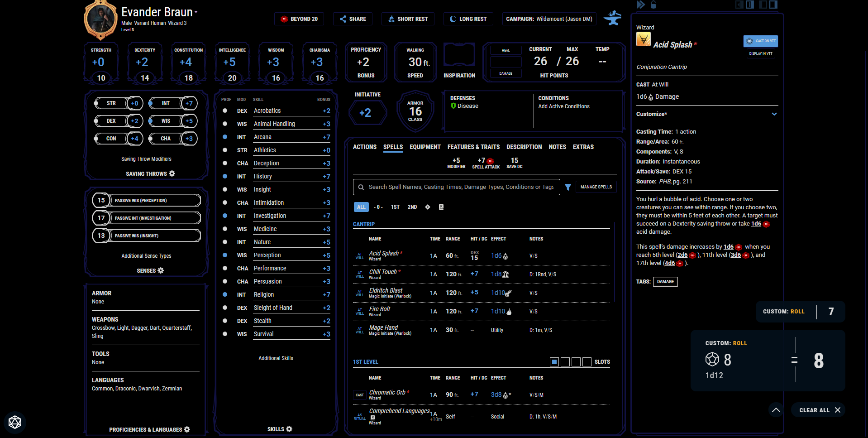Collapse sidebar with the double-arrow icon

(641, 5)
